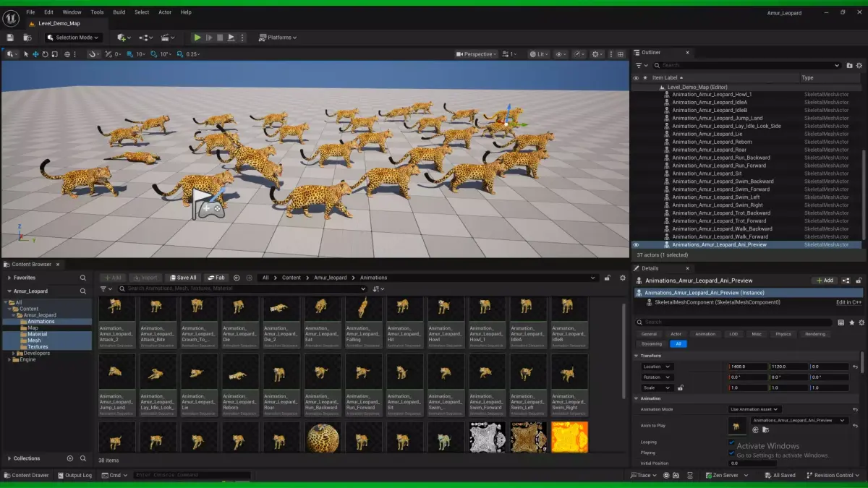
Task: Open the Cinematics clapperboard menu
Action: coord(169,38)
